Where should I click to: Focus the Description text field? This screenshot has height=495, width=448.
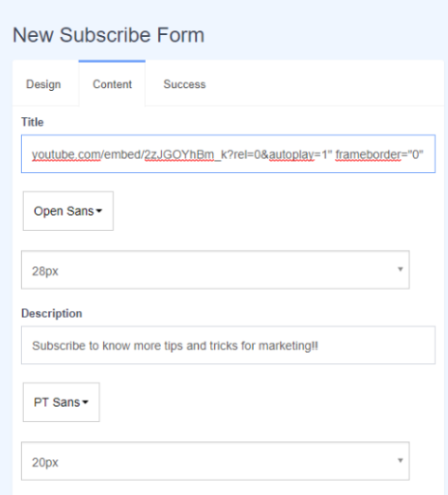228,345
